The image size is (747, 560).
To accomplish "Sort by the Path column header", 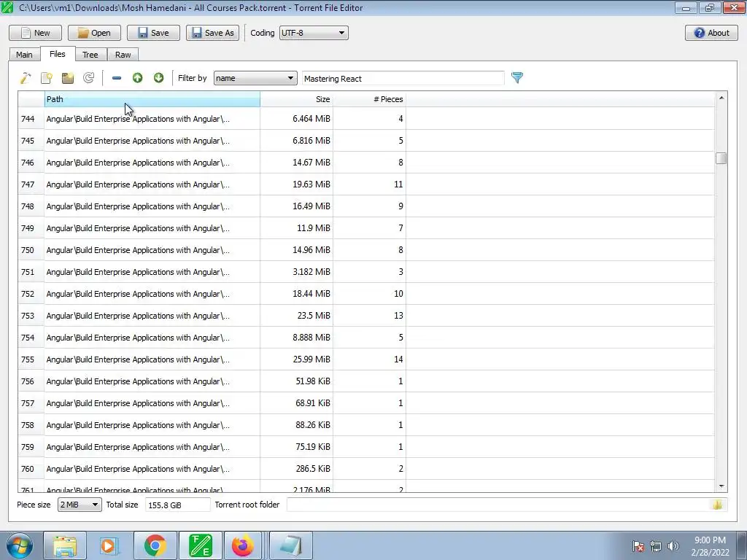I will click(152, 99).
